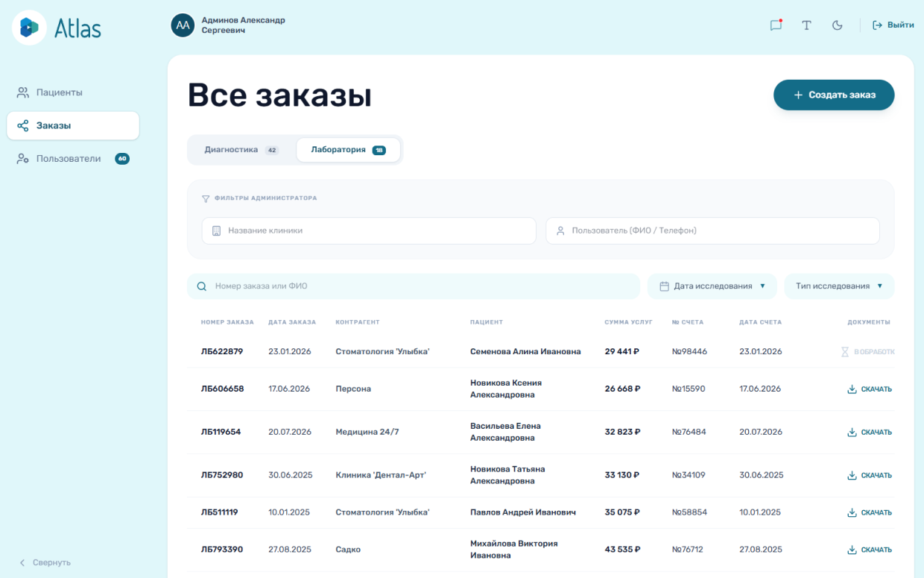Download documents for order ЛБ119654

point(869,433)
